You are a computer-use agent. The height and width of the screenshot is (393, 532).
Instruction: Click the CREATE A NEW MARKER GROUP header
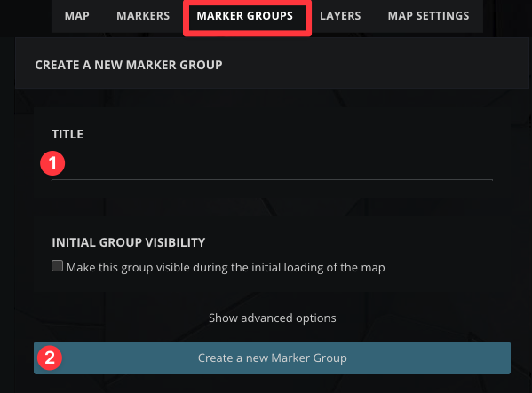[x=129, y=65]
